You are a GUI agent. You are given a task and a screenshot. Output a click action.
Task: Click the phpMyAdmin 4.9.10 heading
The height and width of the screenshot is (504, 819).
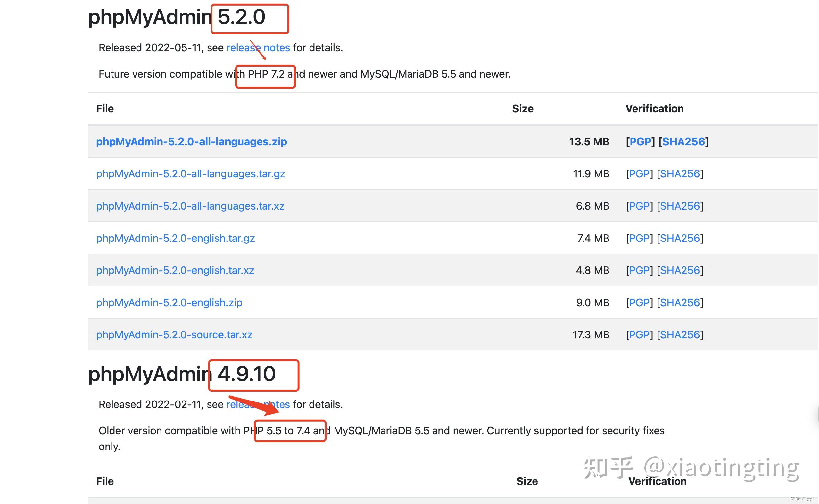click(x=182, y=374)
